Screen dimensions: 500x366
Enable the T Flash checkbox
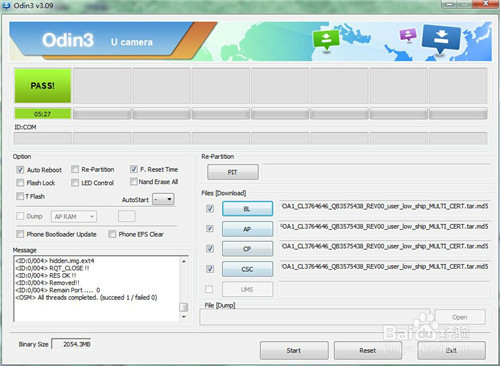pyautogui.click(x=20, y=196)
